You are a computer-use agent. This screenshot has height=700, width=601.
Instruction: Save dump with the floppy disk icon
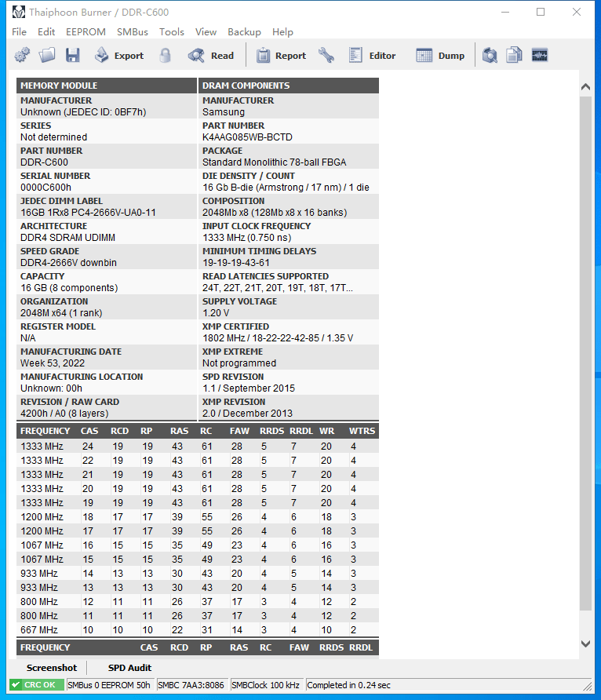tap(72, 56)
